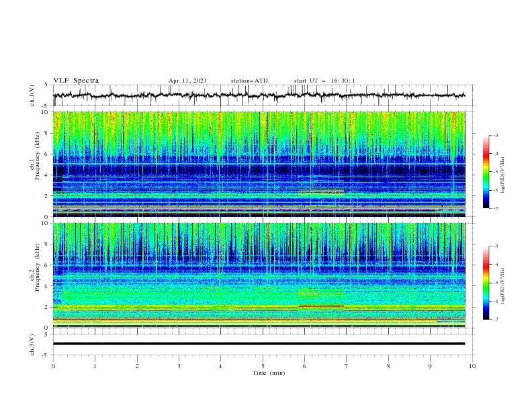This screenshot has height=411, width=532.
Task: Click the "-3" label on ch.1 colorbar
Action: tap(495, 135)
